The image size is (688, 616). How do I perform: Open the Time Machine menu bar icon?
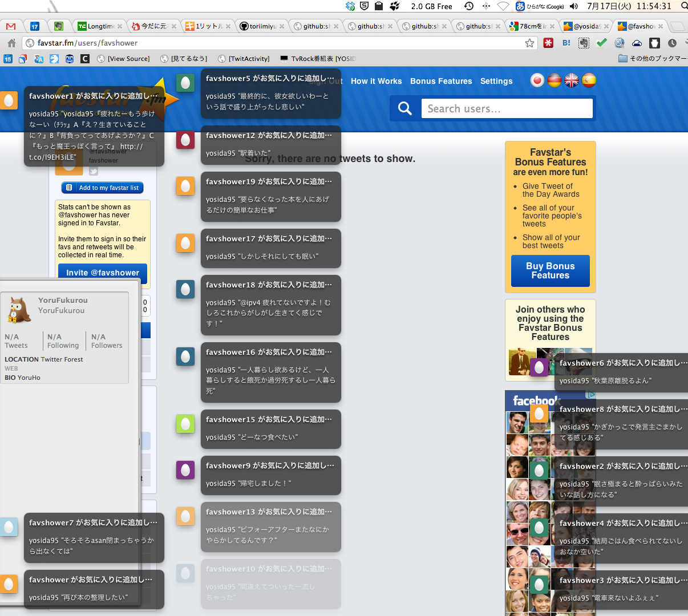click(469, 6)
